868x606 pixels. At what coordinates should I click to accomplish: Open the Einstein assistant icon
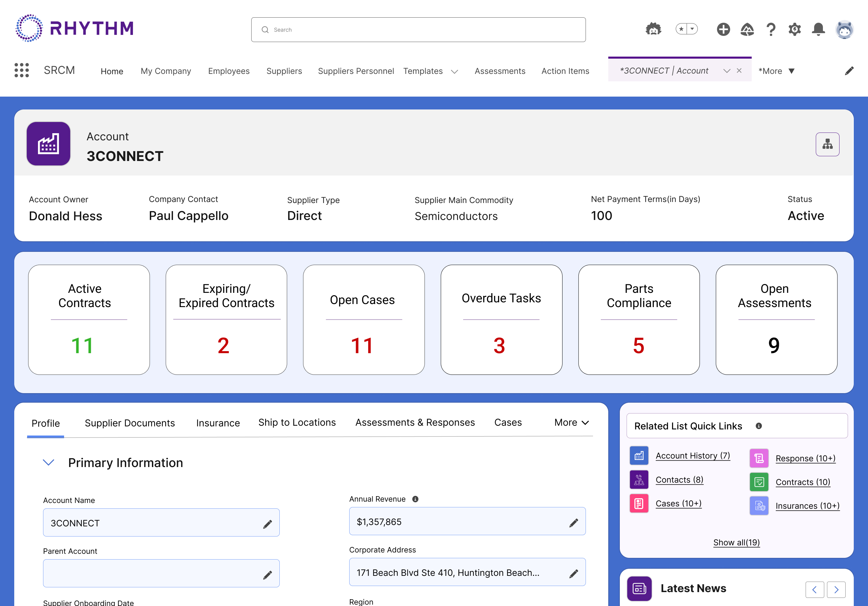pyautogui.click(x=654, y=29)
